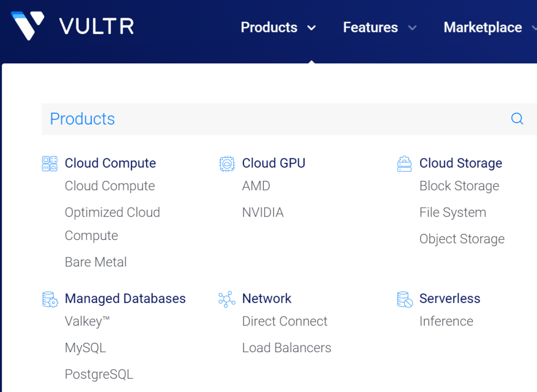Open the Managed Databases heading link
This screenshot has width=537, height=392.
click(125, 299)
